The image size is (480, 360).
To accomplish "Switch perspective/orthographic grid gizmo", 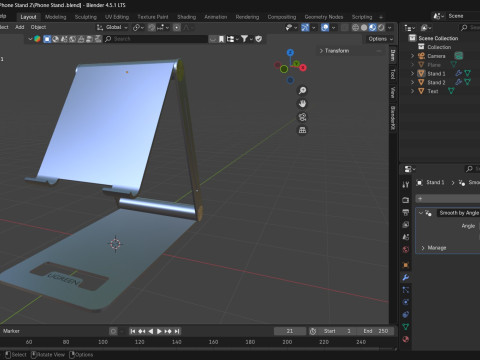I will coord(302,130).
